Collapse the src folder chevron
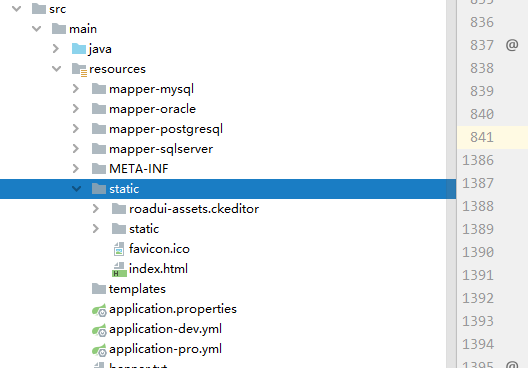 (x=16, y=9)
